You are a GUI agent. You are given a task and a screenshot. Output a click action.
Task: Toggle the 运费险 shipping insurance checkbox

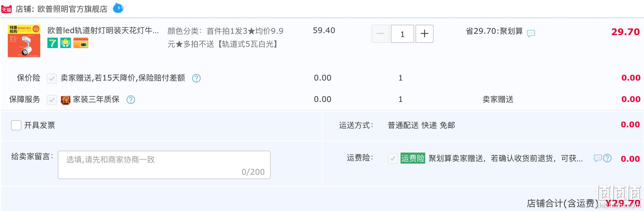tap(393, 158)
